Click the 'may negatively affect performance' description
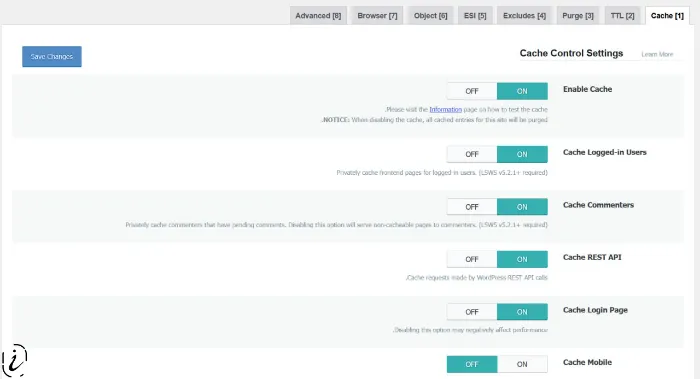 pos(471,330)
